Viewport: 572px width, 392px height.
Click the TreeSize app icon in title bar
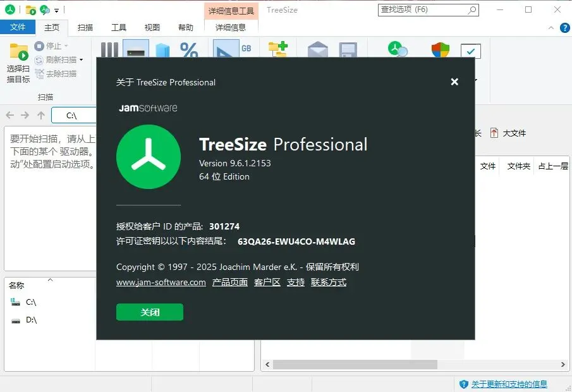point(10,9)
